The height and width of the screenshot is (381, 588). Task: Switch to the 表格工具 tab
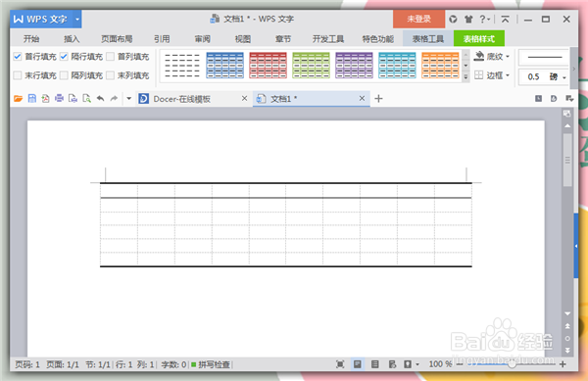428,38
